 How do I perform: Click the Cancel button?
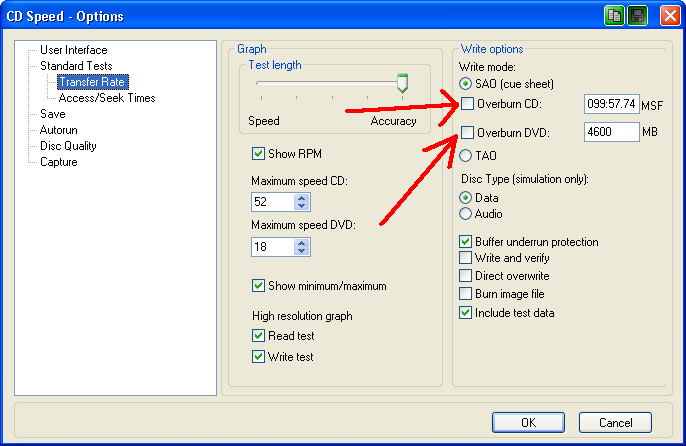click(x=615, y=422)
